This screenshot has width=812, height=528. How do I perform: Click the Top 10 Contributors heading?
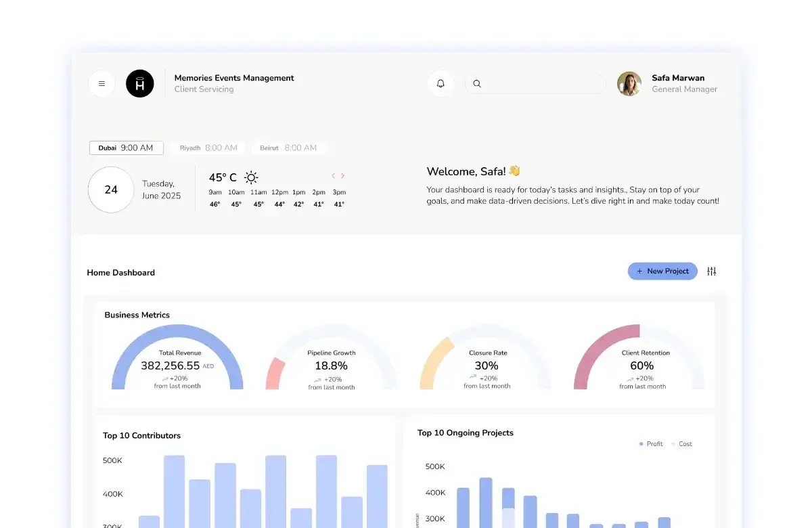(141, 435)
